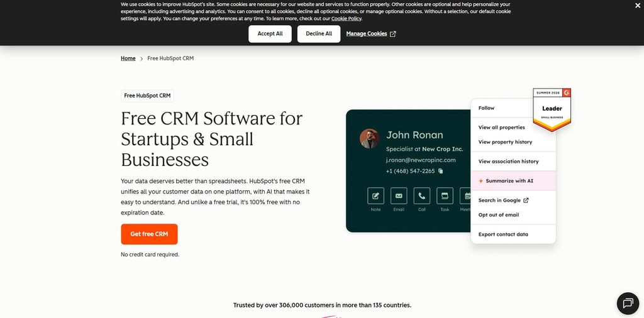Click the G2 Leader Summer badge
The height and width of the screenshot is (318, 644).
[x=552, y=109]
